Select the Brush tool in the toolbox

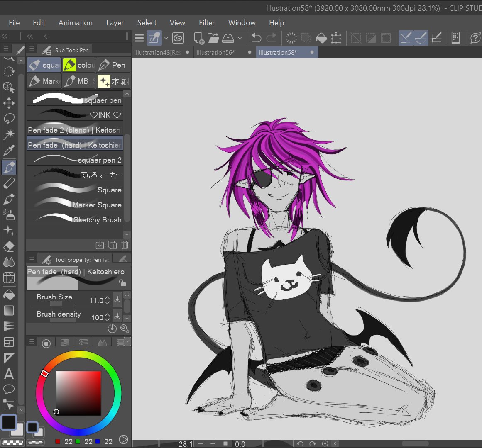(9, 199)
